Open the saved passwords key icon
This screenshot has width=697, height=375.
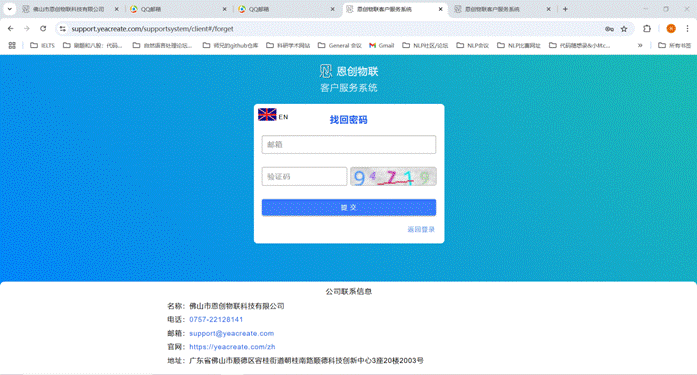point(609,29)
